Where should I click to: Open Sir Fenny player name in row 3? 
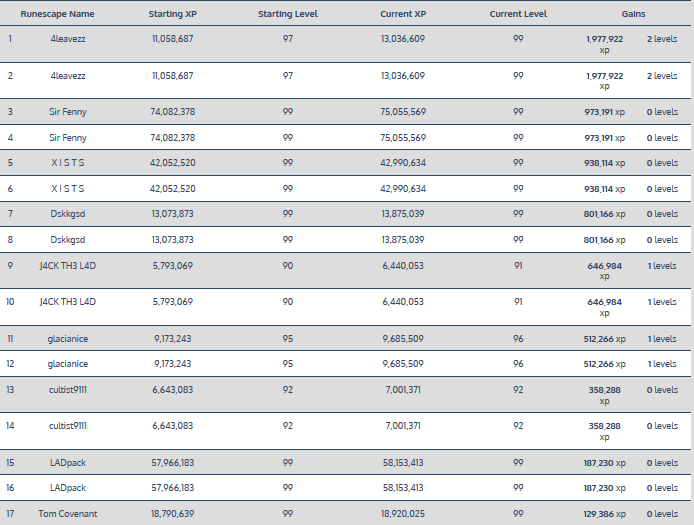68,112
